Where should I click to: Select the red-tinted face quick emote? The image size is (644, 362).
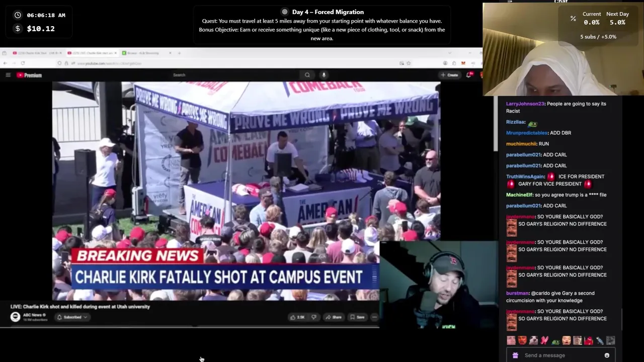(x=522, y=341)
